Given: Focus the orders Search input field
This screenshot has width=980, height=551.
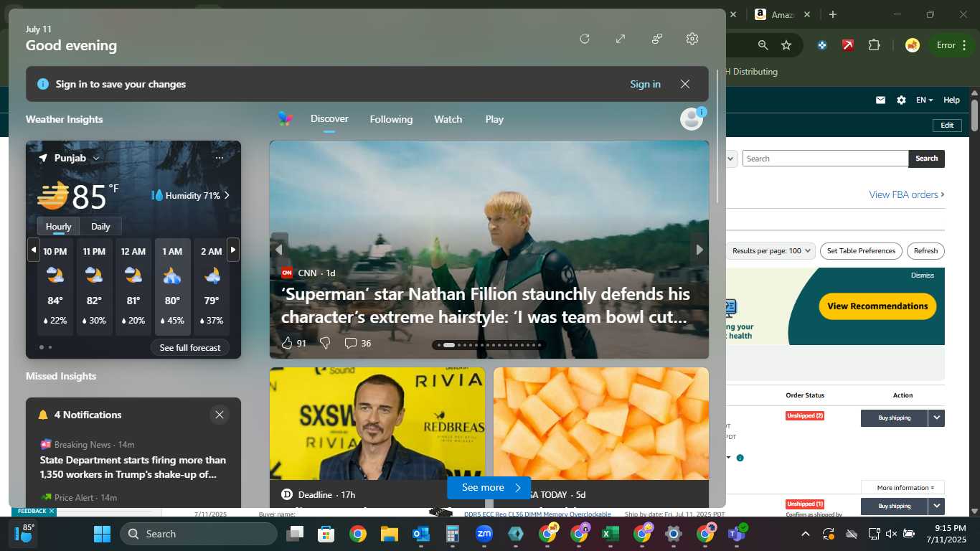Looking at the screenshot, I should pyautogui.click(x=825, y=159).
